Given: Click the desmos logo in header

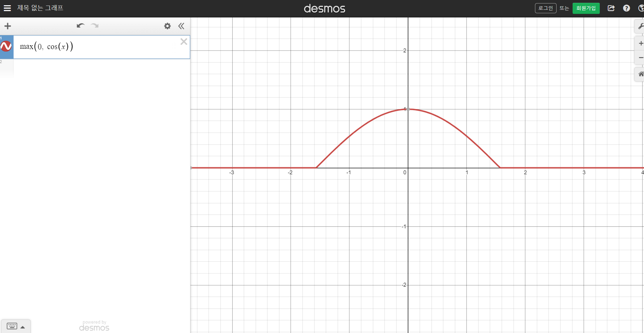Looking at the screenshot, I should pos(324,8).
